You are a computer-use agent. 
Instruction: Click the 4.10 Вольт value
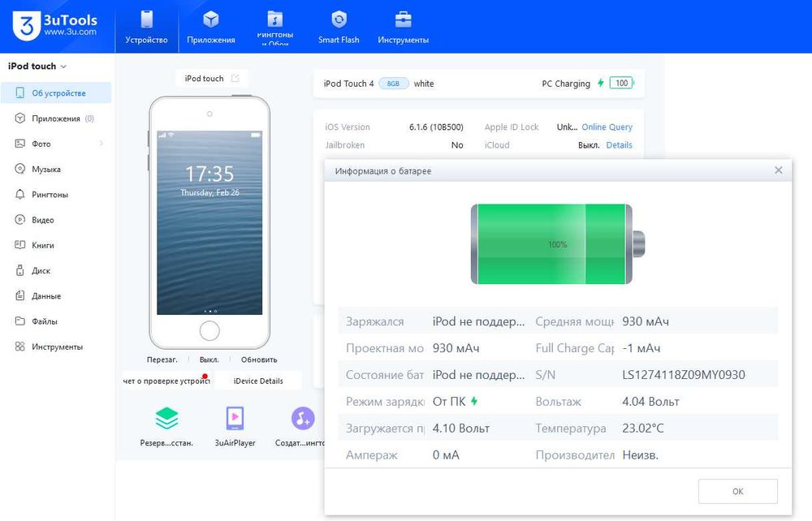coord(461,428)
